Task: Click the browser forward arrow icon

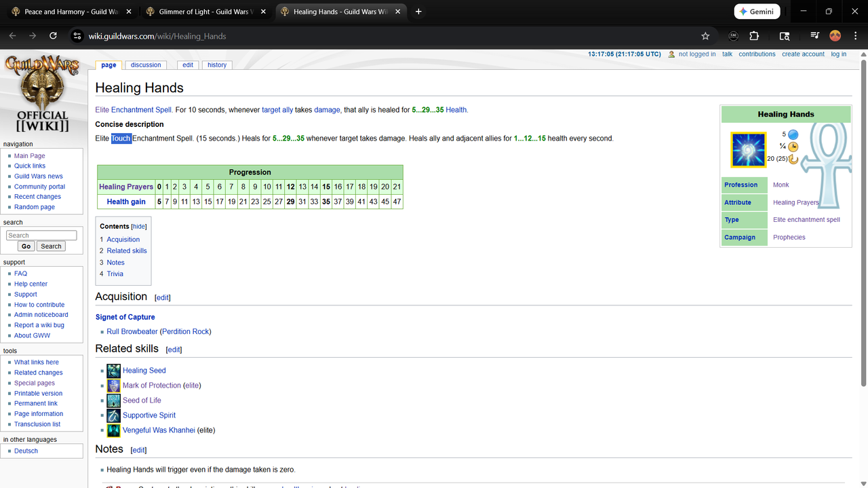Action: pos(33,36)
